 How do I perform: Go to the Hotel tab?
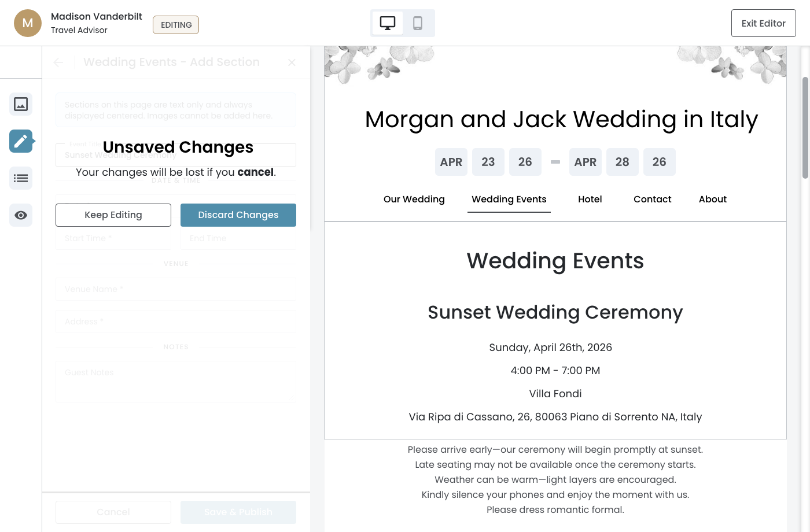pyautogui.click(x=590, y=199)
